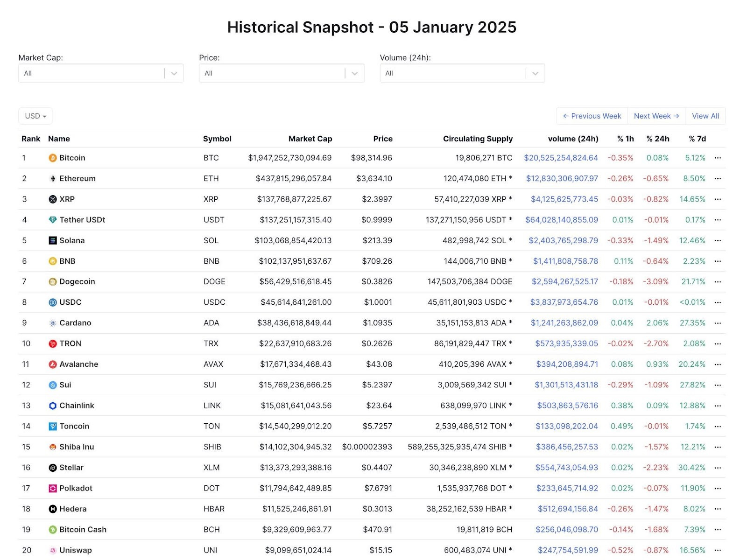Screen dimensions: 747x560
Task: Click the AVAX symbol cell
Action: [213, 364]
